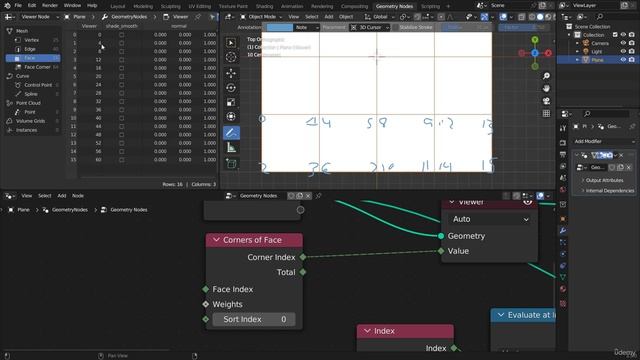This screenshot has height=360, width=640.
Task: Click the pin icon in node editor header
Action: [318, 196]
